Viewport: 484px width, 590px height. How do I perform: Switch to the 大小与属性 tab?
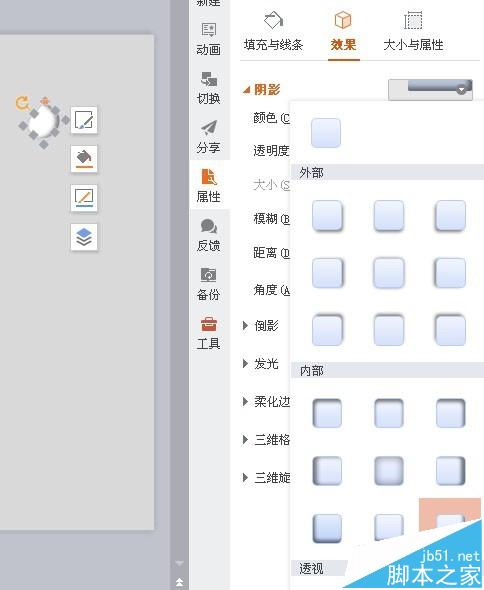pos(413,32)
